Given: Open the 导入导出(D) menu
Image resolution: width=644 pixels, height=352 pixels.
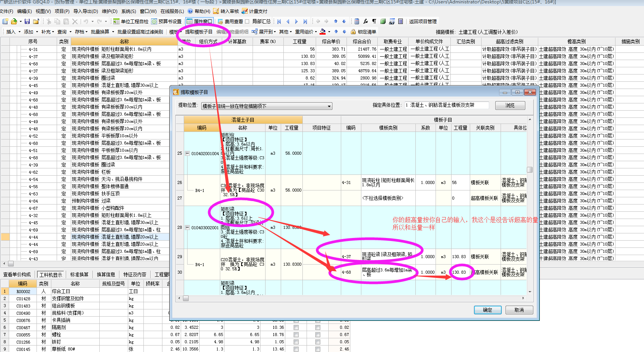Looking at the screenshot, I should tap(86, 11).
